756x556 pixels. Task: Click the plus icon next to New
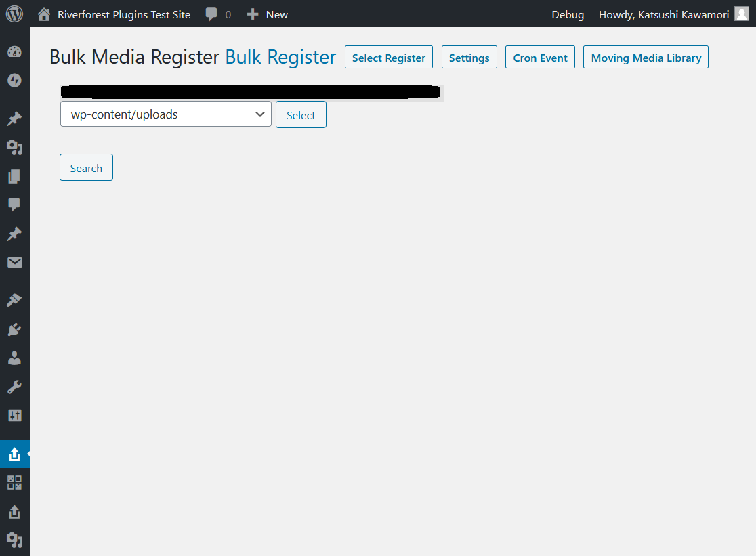pyautogui.click(x=253, y=14)
